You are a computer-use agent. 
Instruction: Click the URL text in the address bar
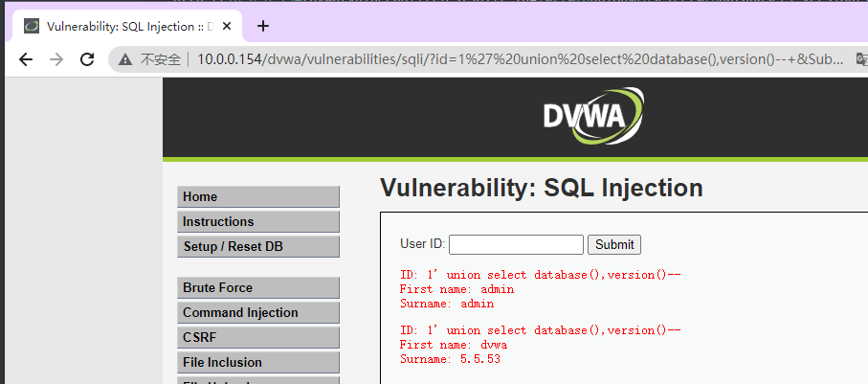[520, 59]
